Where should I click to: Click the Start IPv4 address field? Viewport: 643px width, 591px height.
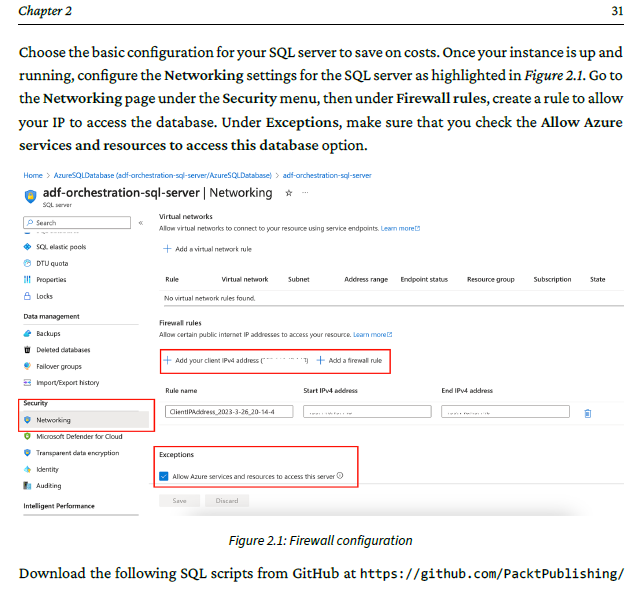(367, 411)
